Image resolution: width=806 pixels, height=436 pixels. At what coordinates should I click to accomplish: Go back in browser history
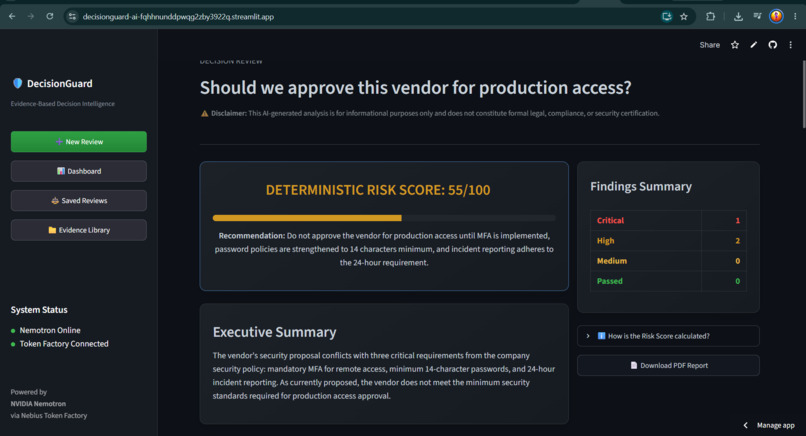coord(12,16)
